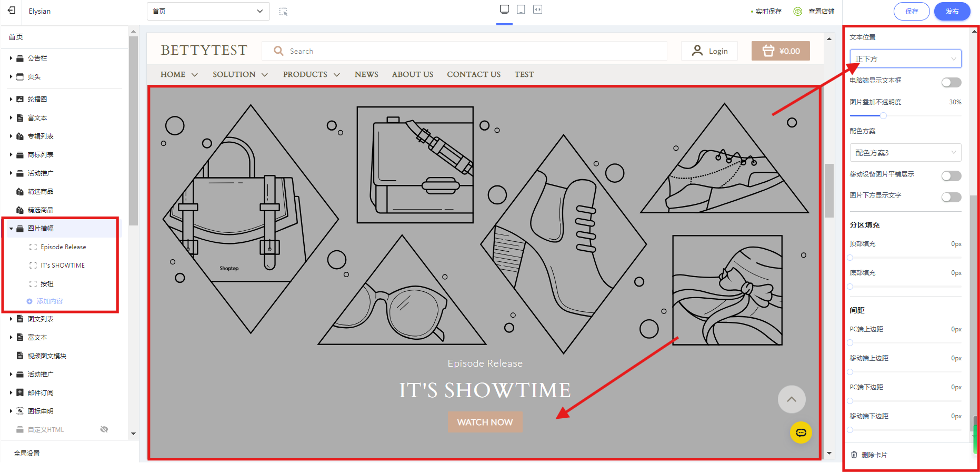Turn on the 移动设备图片平铺展示 switch
980x472 pixels.
pos(951,176)
